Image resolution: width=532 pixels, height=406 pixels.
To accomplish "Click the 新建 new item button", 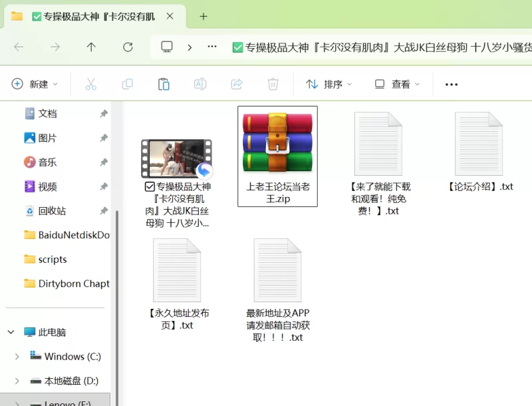I will [35, 84].
